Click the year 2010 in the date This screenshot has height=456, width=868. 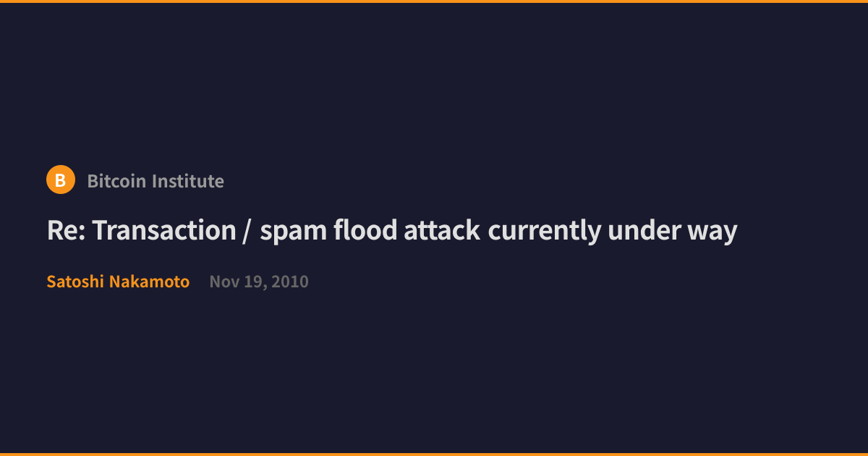coord(290,282)
